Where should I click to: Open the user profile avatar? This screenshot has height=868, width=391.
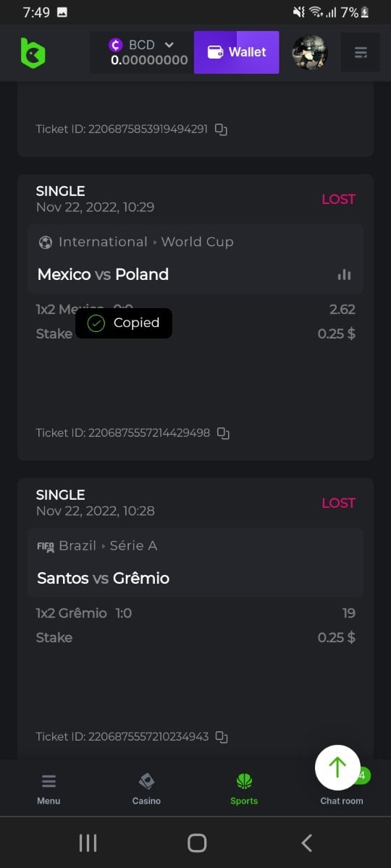click(x=310, y=52)
